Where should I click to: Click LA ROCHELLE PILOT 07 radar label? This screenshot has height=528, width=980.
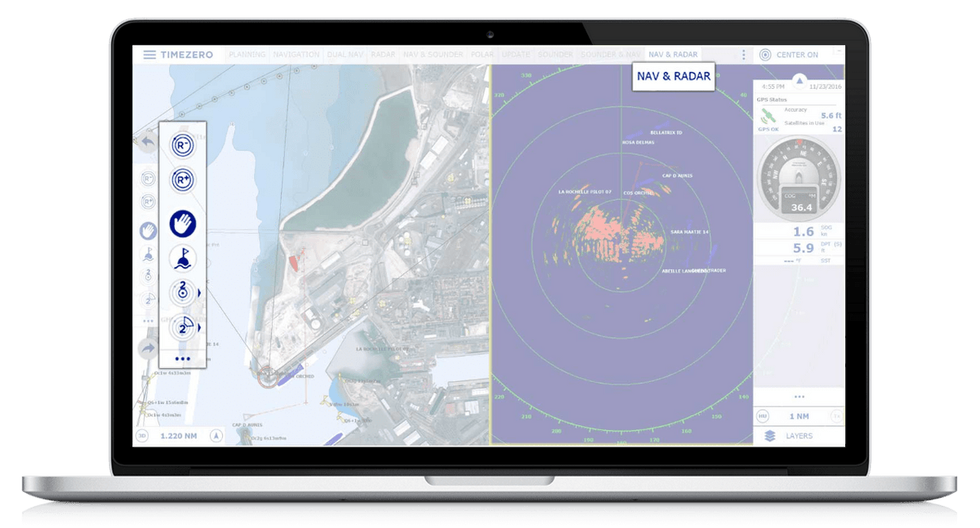(584, 192)
